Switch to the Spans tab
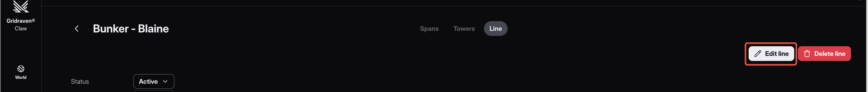 429,29
